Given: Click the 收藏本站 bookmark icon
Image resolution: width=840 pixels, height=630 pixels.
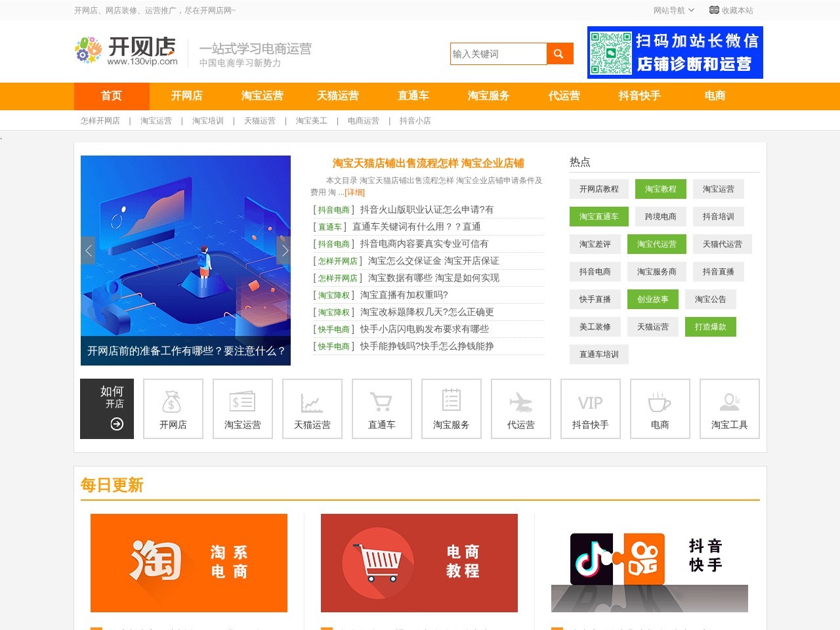Looking at the screenshot, I should point(714,10).
